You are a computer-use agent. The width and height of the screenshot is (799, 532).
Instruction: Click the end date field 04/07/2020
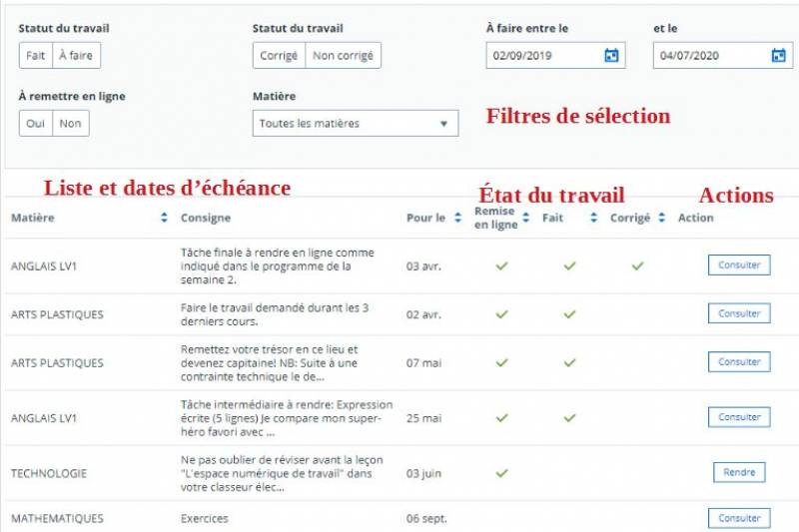711,56
